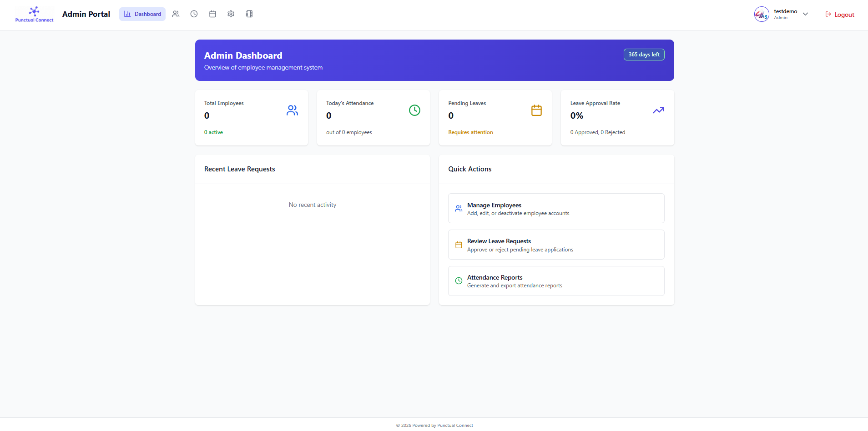Click the green clock icon on Today's Attendance card
The width and height of the screenshot is (868, 431).
point(414,110)
